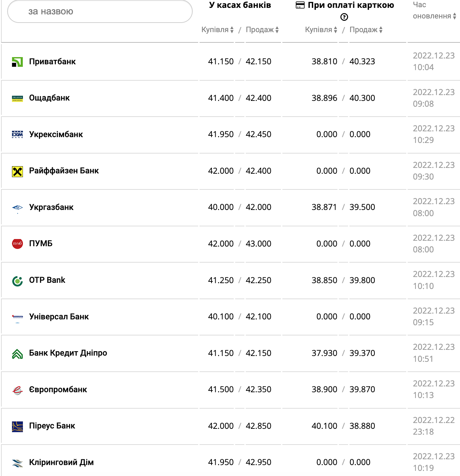Click the Ощадбанк logo icon
Viewport: 460px width, 476px height.
(17, 98)
